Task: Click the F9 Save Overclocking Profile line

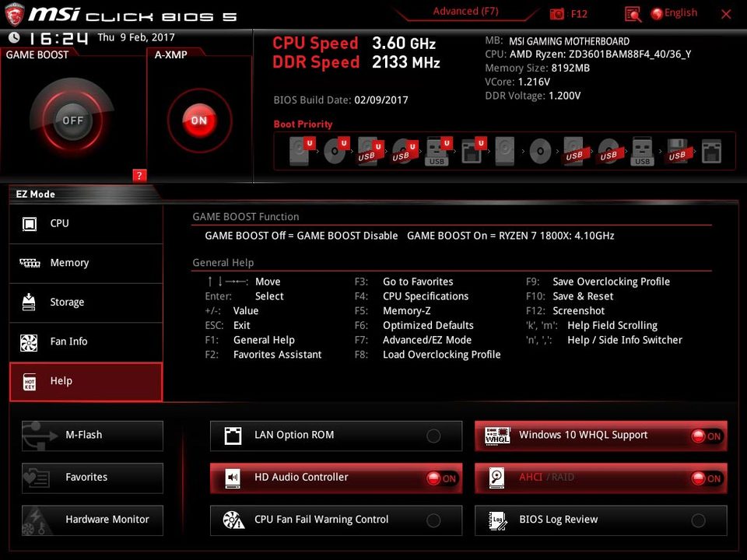Action: [598, 282]
